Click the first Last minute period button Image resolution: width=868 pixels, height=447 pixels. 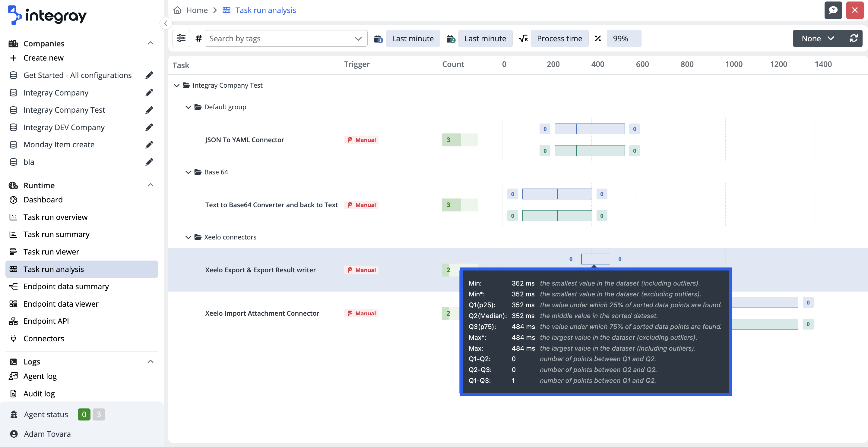[412, 38]
